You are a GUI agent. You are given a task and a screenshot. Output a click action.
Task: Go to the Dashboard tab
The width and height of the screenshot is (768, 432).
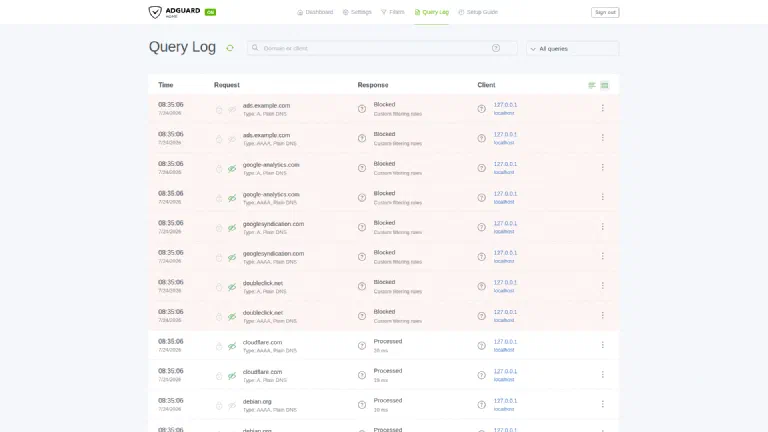(x=315, y=12)
